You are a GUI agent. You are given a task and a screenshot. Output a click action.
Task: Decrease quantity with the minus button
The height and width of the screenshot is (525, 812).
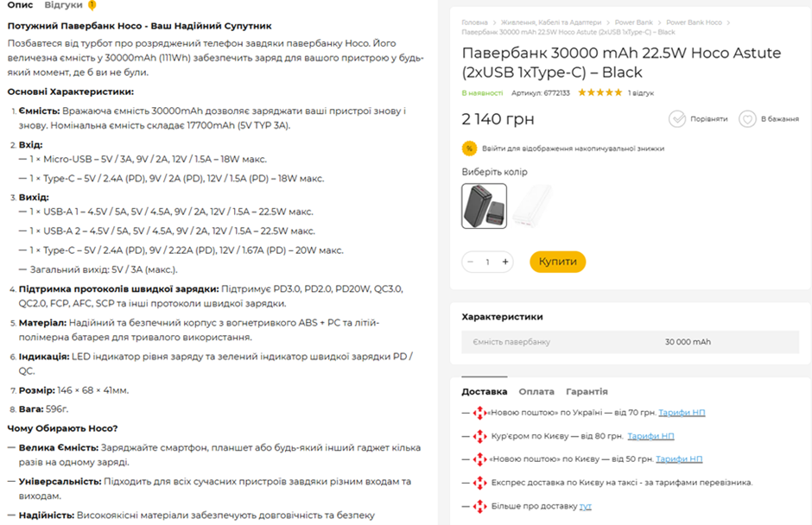point(470,262)
